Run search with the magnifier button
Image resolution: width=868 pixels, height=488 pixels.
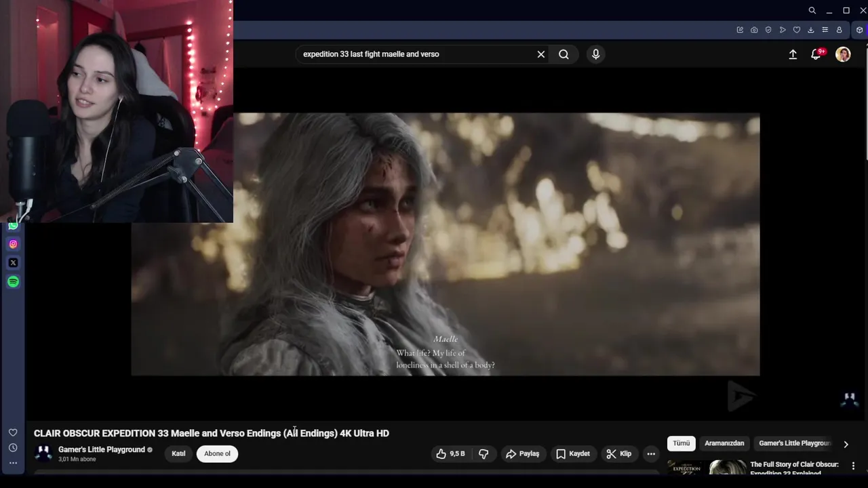564,54
